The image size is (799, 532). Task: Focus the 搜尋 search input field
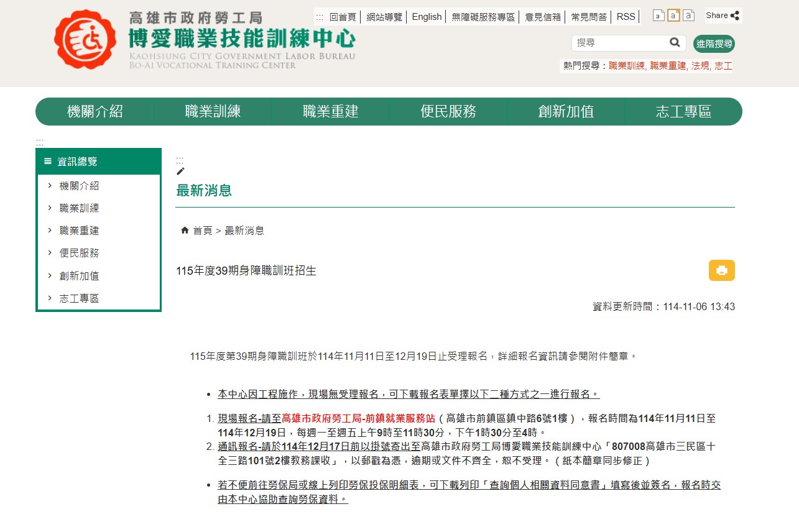click(620, 43)
